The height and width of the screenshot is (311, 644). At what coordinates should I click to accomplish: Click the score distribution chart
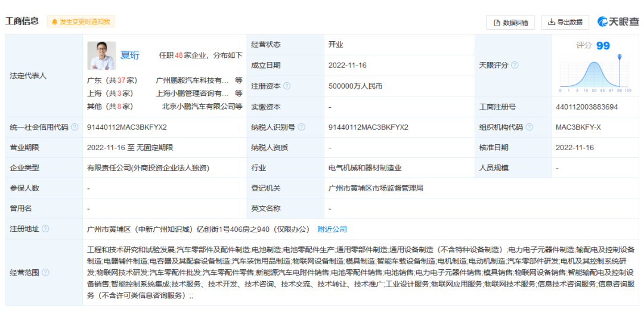point(595,73)
